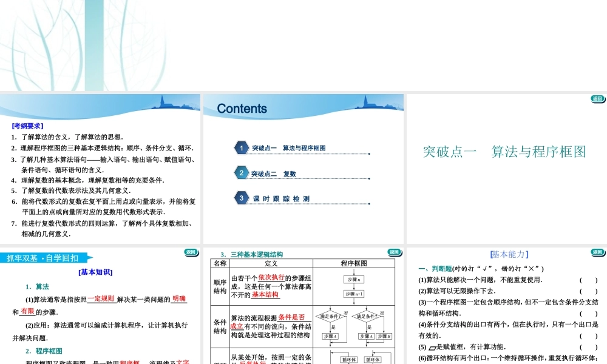
Task: Click the 返回 icon on the 自学回扣 slide
Action: pyautogui.click(x=191, y=252)
